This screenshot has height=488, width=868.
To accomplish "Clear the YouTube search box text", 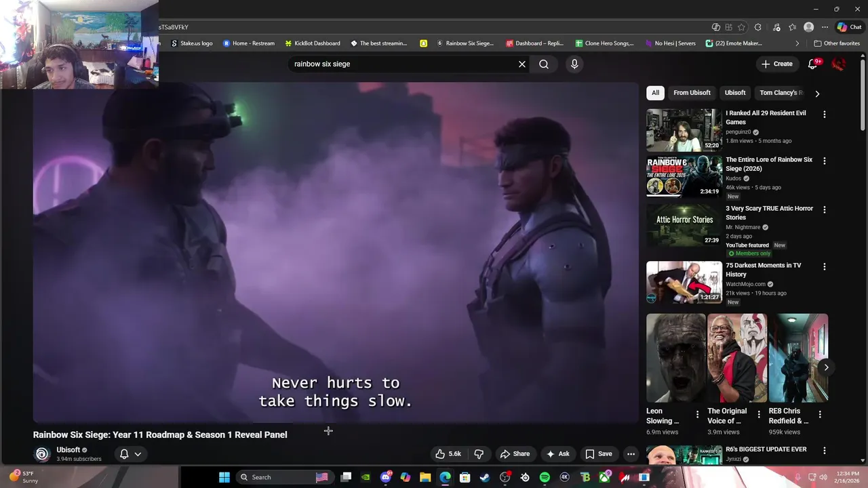I will tap(522, 64).
